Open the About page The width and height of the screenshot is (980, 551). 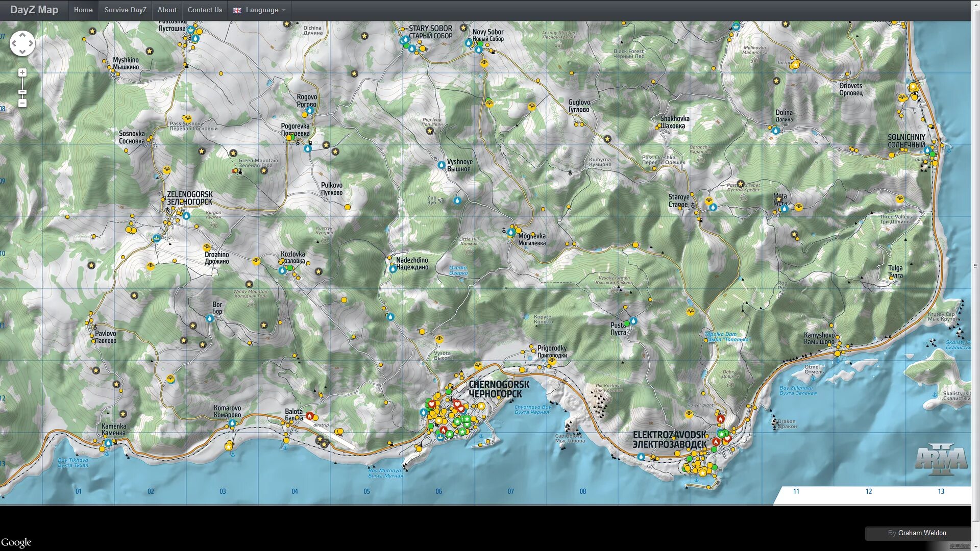coord(167,10)
